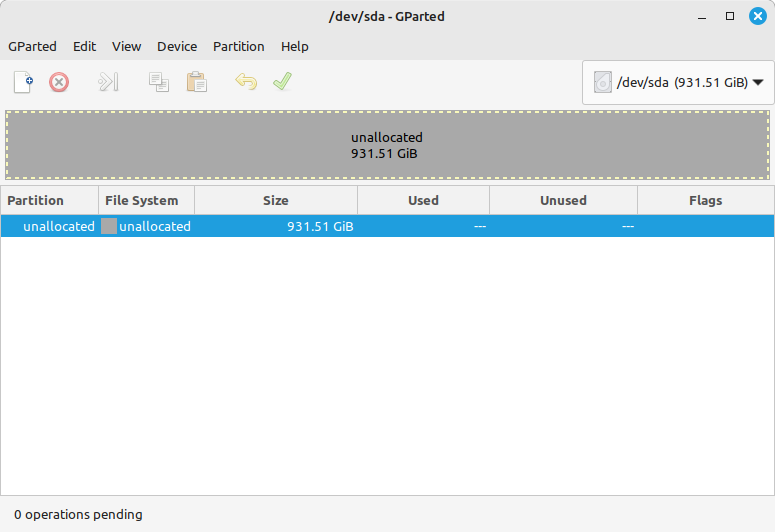Click the Copy partition icon
The image size is (775, 532).
pos(159,82)
